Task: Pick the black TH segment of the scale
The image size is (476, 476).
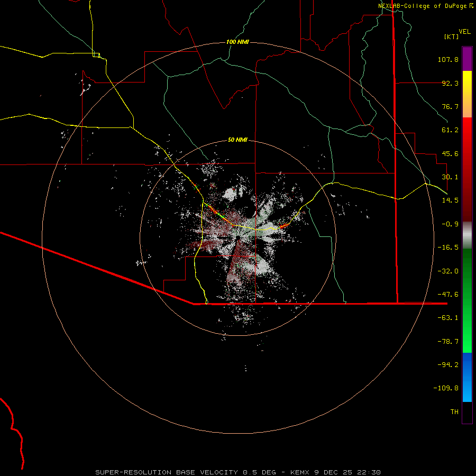Action: point(467,413)
